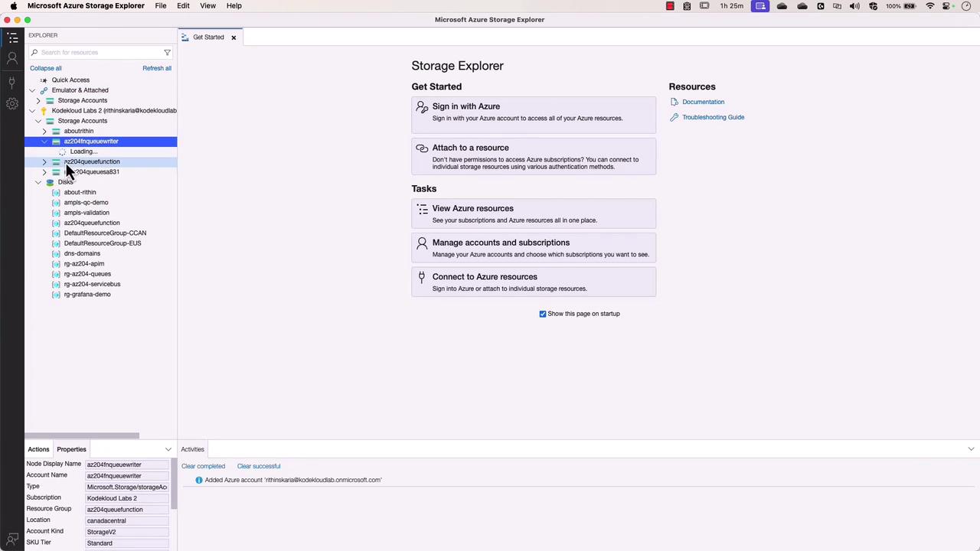
Task: Click the Manage accounts person icon
Action: click(422, 243)
